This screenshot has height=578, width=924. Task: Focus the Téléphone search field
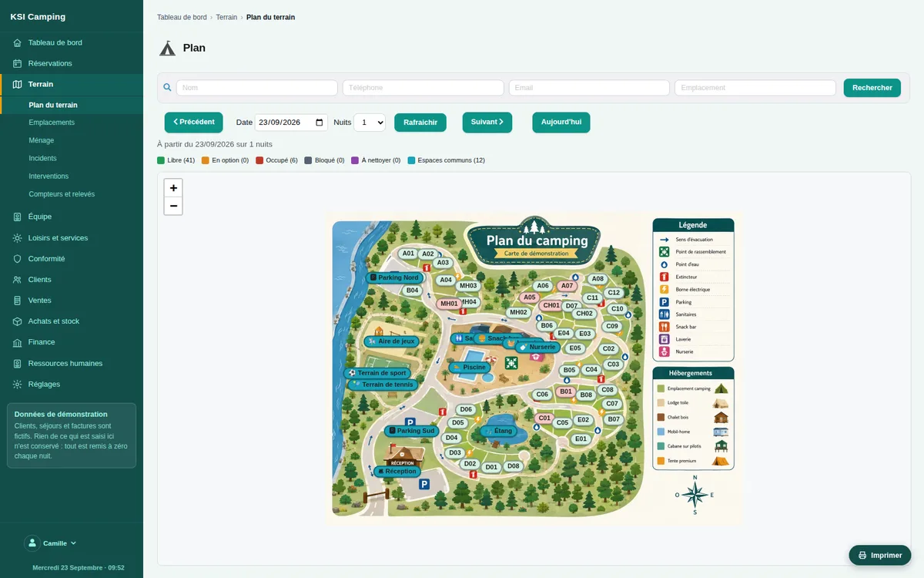coord(423,88)
